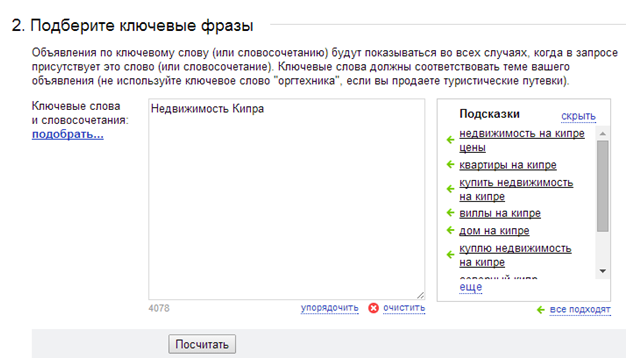
Task: Click green arrow for 'куплю недвижимость на кипре'
Action: point(451,255)
